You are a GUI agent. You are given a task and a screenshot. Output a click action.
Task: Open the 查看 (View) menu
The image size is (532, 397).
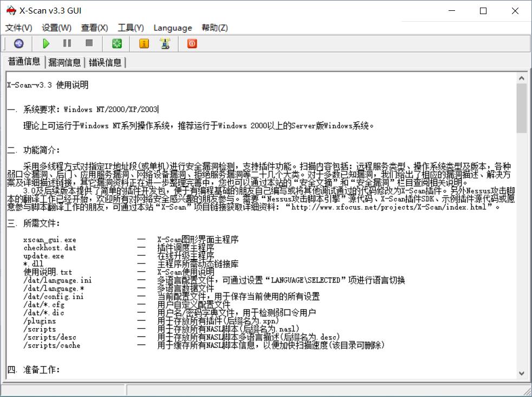point(94,28)
